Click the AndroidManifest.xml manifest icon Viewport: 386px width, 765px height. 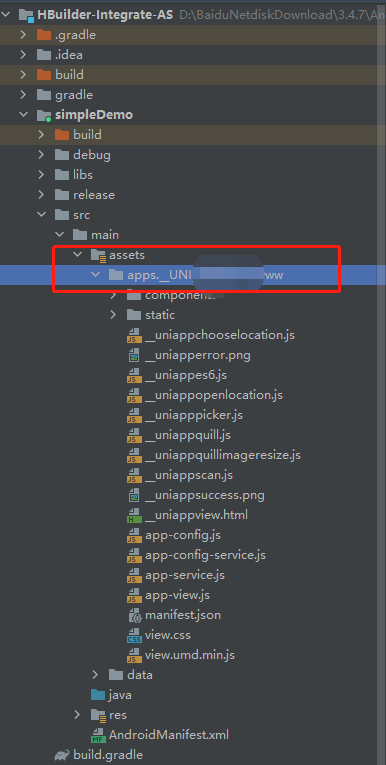[x=98, y=735]
